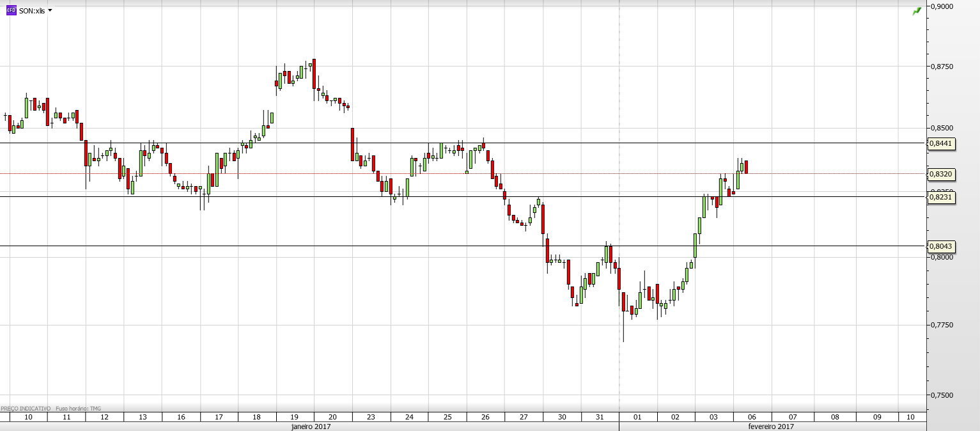Click the purple CFD instrument icon

(11, 11)
